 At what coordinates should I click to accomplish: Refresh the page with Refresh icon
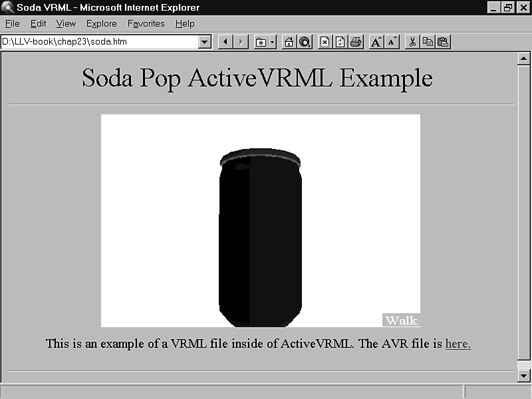(340, 42)
